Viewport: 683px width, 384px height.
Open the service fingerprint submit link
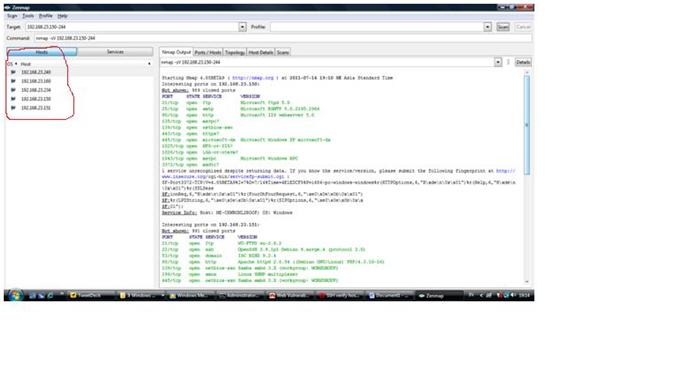click(x=338, y=174)
